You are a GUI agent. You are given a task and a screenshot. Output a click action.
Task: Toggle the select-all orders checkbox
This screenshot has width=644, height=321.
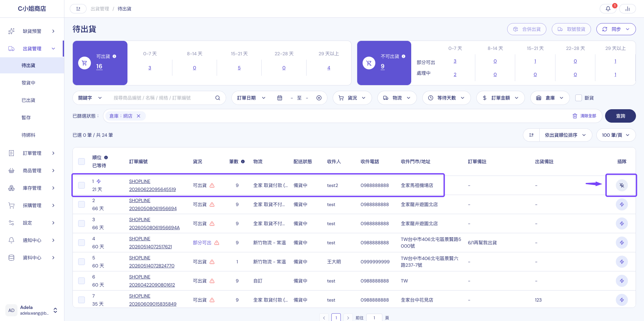point(82,162)
